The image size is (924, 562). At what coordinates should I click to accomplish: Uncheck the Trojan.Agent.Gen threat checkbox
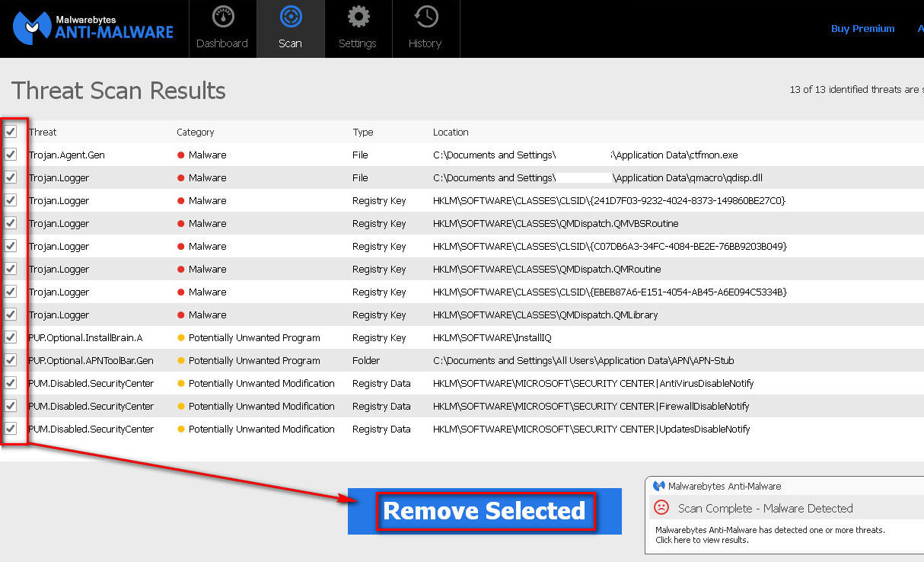(11, 155)
